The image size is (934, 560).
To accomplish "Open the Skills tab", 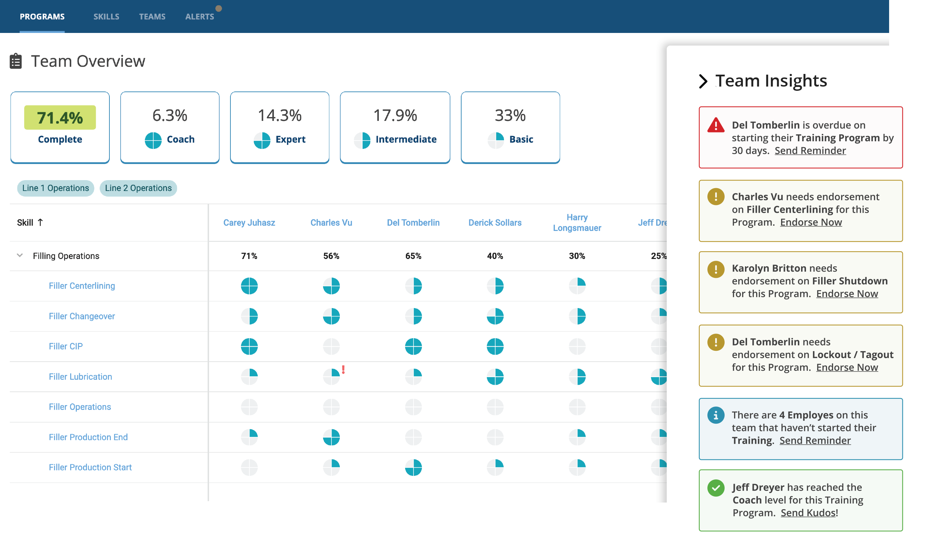I will click(x=106, y=16).
